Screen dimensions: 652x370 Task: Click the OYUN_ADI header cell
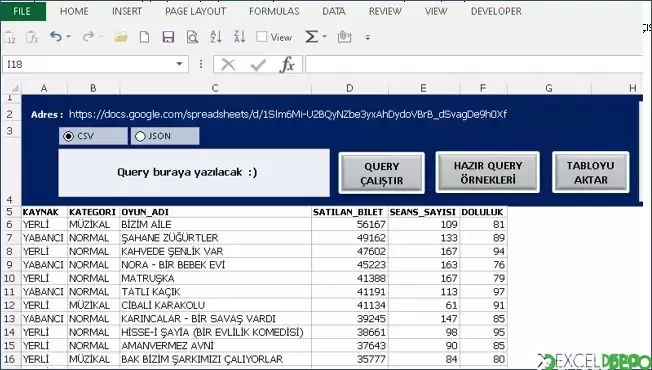pyautogui.click(x=215, y=212)
